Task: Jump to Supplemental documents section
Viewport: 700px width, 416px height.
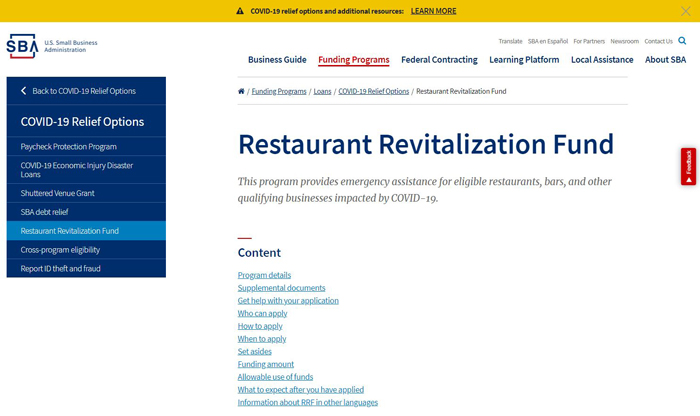Action: click(x=281, y=288)
